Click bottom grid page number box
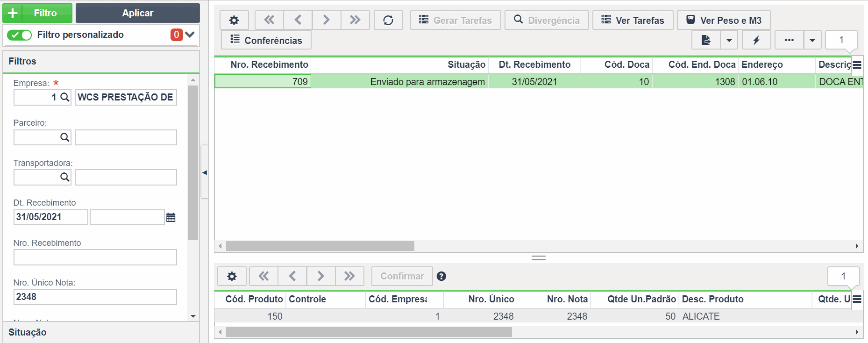Viewport: 868px width, 343px height. 843,276
